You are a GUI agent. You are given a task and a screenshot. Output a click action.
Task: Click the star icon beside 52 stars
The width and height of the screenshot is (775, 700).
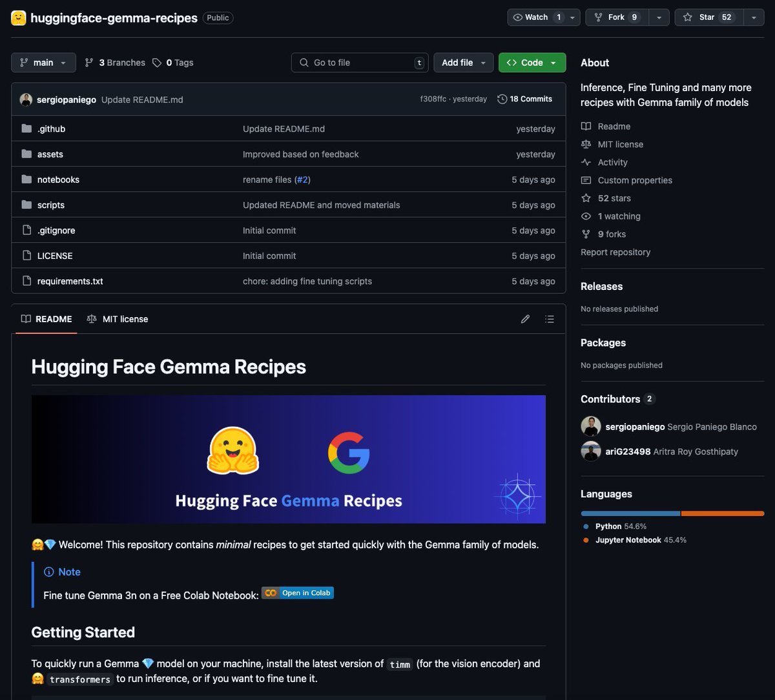(x=586, y=198)
